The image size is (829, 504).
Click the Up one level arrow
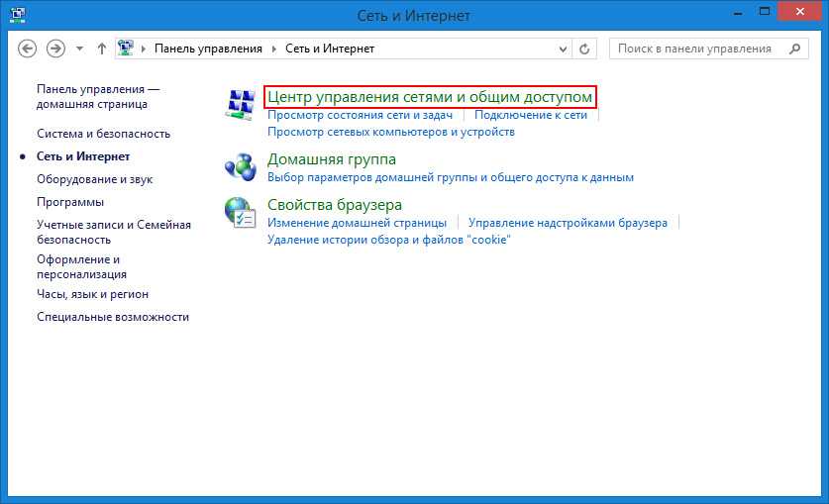click(x=102, y=49)
